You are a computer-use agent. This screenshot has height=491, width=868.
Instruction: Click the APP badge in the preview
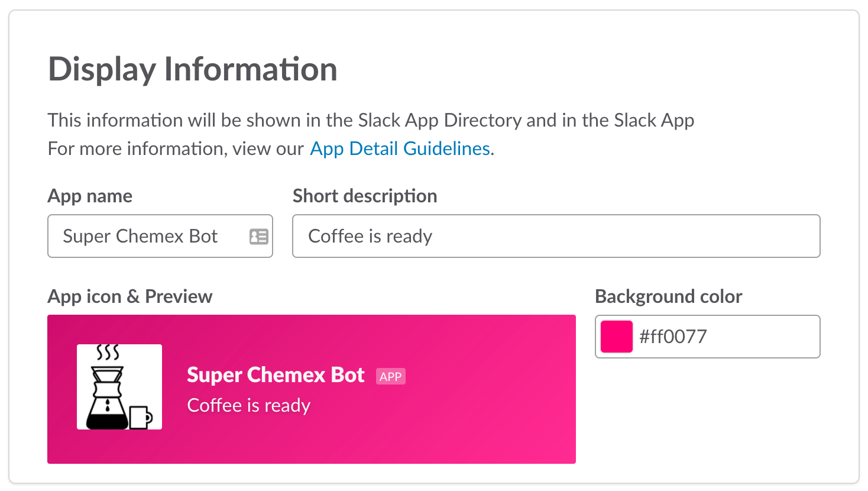click(x=390, y=377)
